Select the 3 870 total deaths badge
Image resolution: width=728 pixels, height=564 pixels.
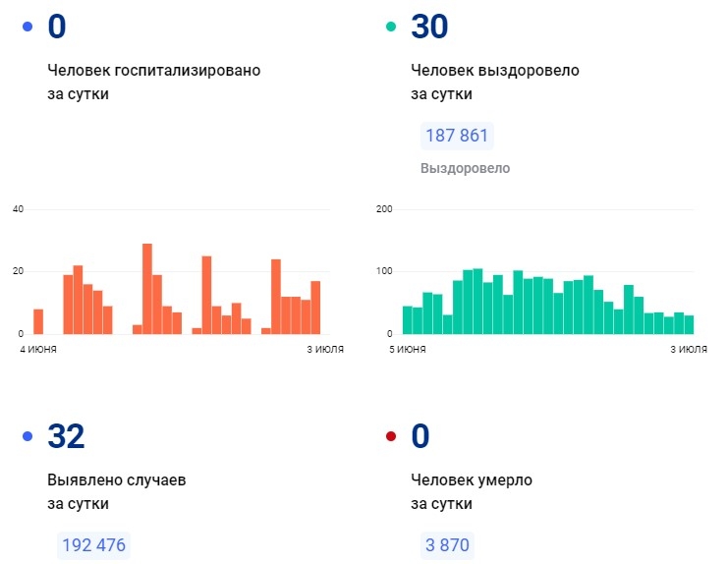click(x=447, y=544)
